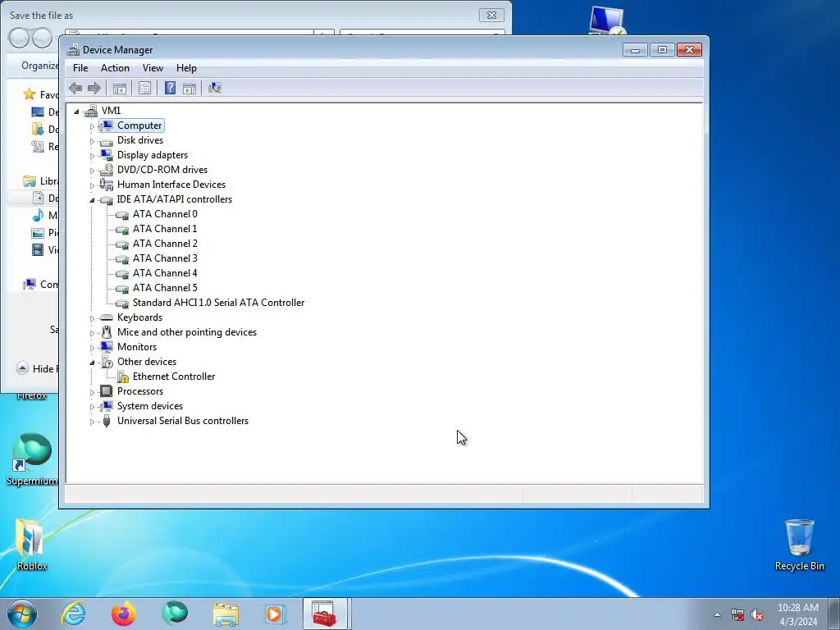Expand the Keyboards category
840x630 pixels.
pos(92,319)
